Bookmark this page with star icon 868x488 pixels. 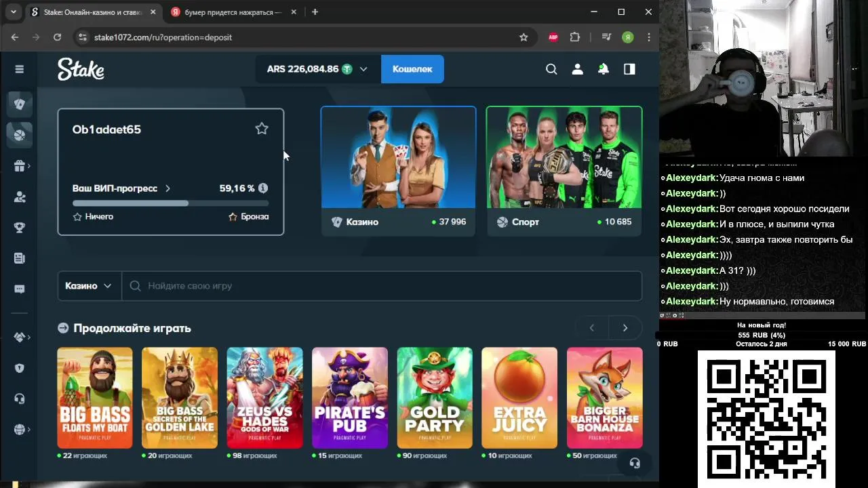coord(524,37)
